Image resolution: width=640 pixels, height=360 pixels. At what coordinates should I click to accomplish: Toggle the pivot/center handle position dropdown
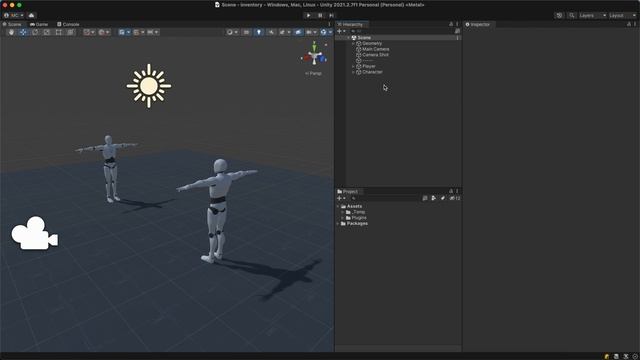point(89,32)
